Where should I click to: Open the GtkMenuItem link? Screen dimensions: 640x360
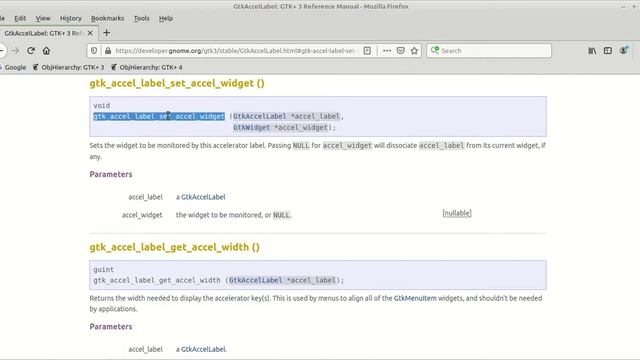pos(415,298)
